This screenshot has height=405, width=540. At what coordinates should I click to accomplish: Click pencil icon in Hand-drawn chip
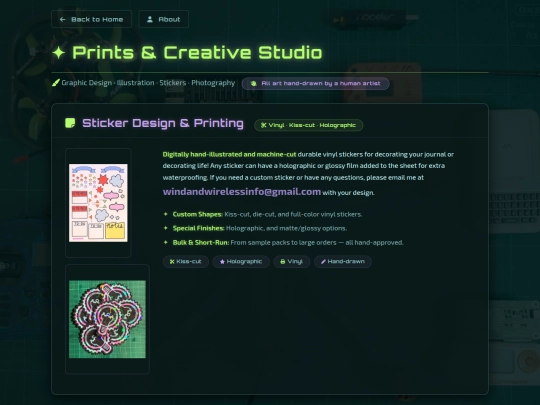point(323,262)
